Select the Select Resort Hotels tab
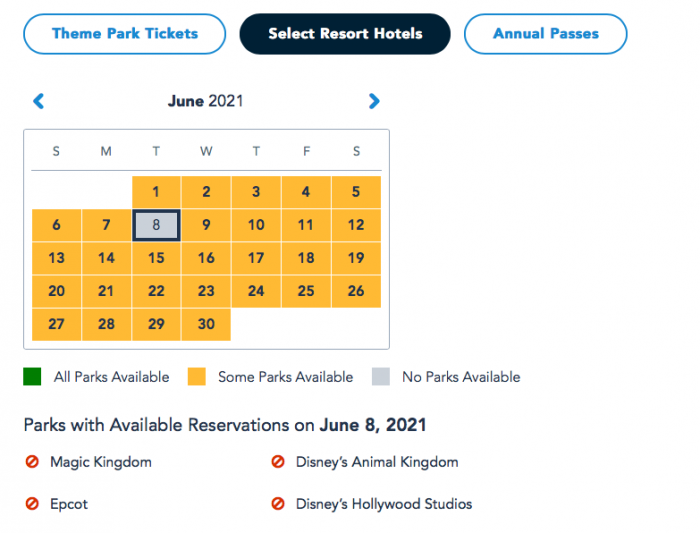 [345, 34]
